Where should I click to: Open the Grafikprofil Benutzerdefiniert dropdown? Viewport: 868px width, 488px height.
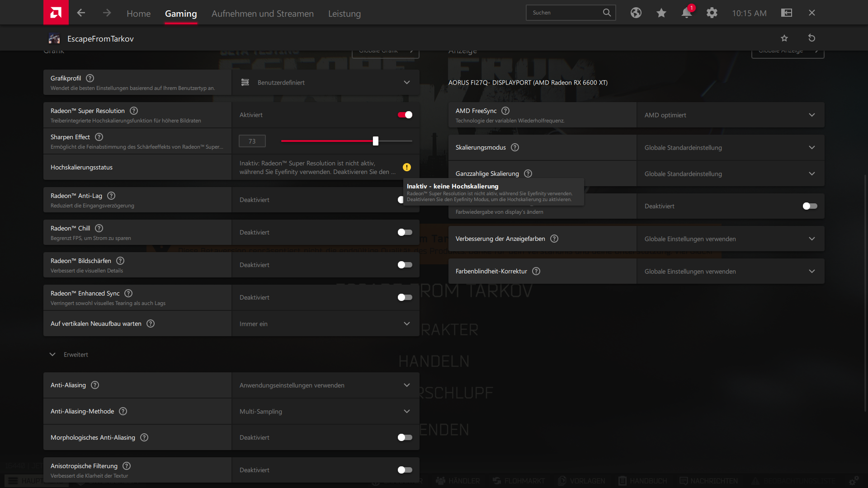coord(325,82)
